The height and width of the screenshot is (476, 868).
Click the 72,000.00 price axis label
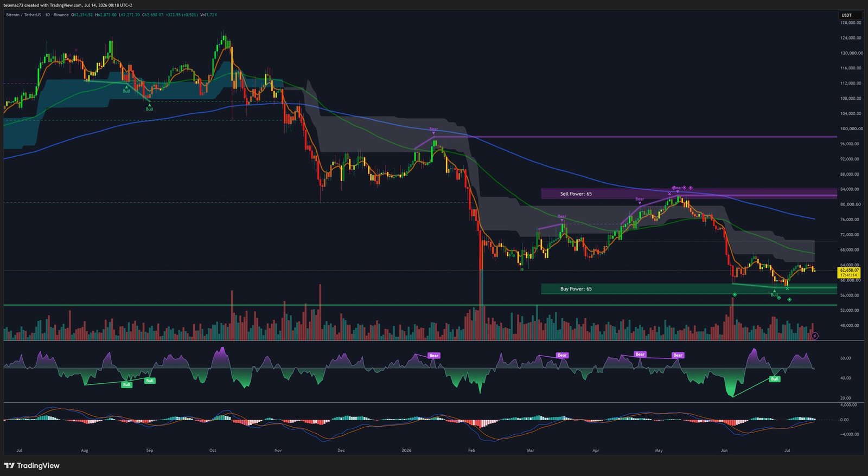(851, 235)
